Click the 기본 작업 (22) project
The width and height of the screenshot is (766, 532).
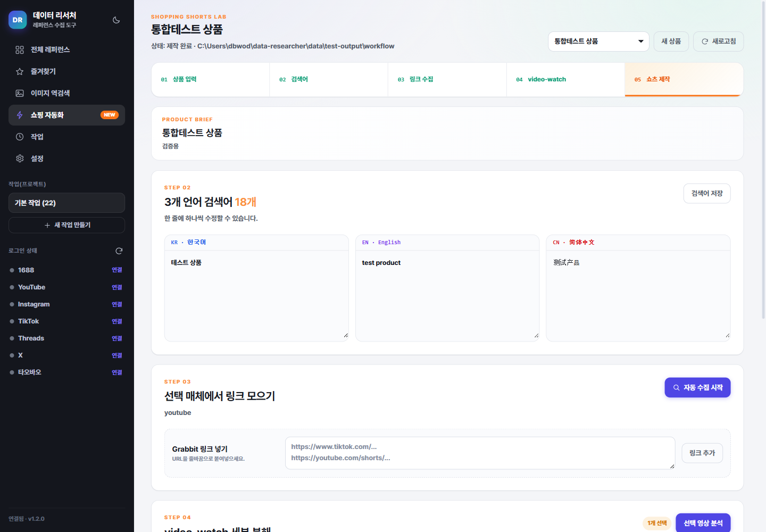tap(66, 203)
